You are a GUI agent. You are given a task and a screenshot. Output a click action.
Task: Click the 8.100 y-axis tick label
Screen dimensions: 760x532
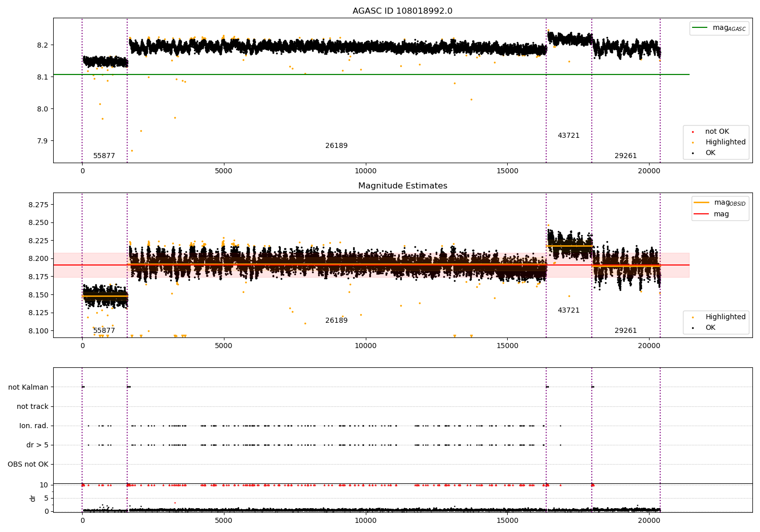point(38,331)
